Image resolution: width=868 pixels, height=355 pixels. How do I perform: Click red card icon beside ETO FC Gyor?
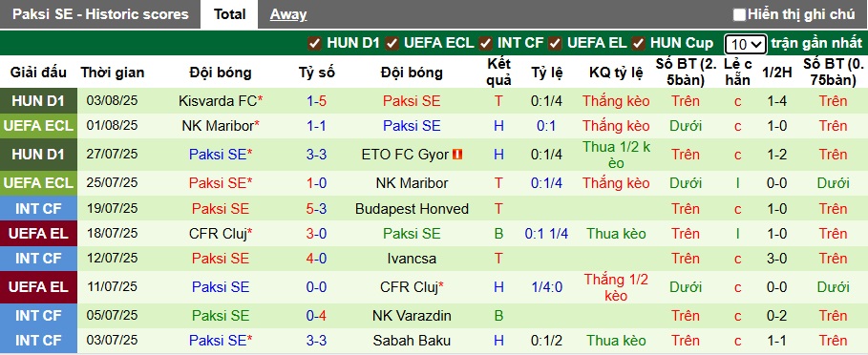[457, 155]
